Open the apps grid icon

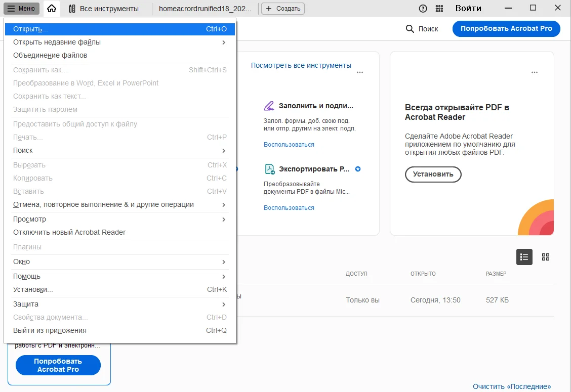[439, 9]
